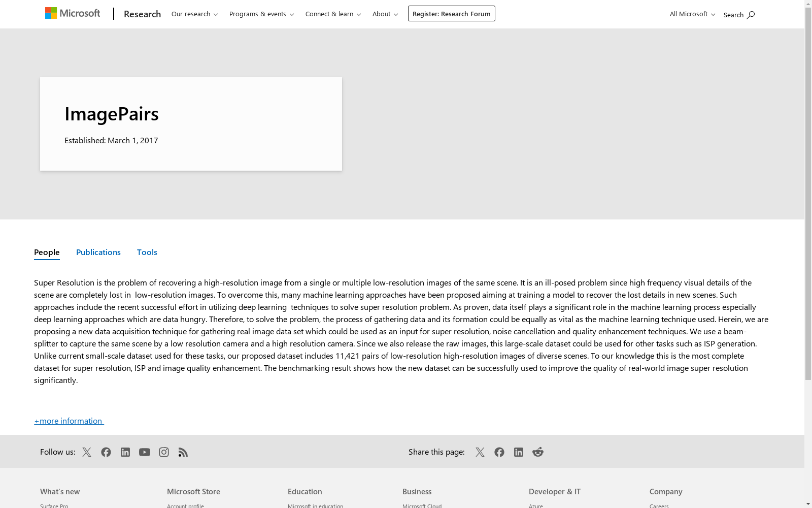Expand the About menu

coord(385,14)
